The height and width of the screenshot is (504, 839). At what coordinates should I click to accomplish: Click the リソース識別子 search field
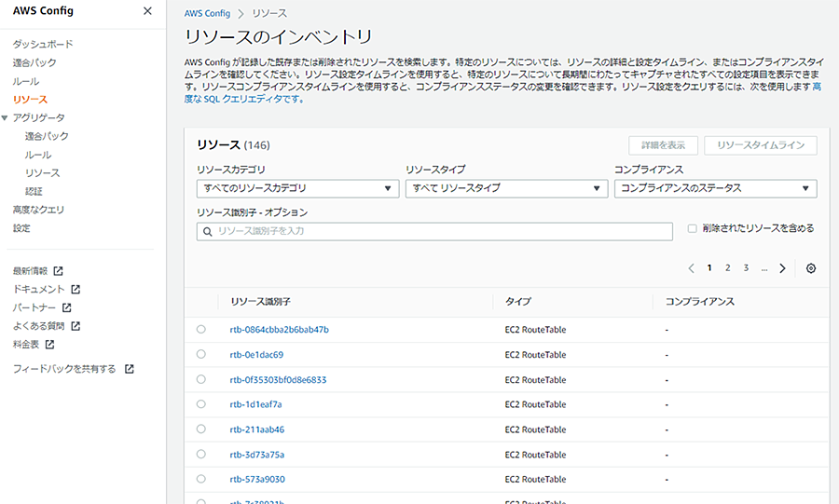pyautogui.click(x=434, y=231)
